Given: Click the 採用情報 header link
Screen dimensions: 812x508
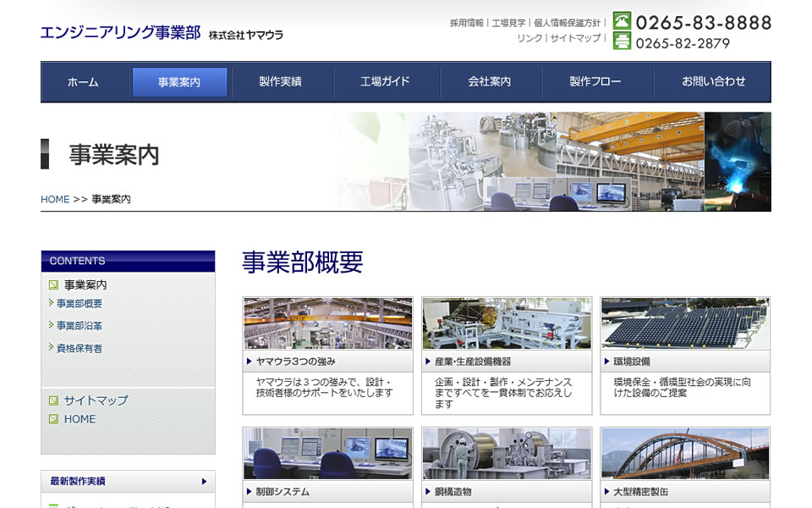Looking at the screenshot, I should tap(467, 23).
